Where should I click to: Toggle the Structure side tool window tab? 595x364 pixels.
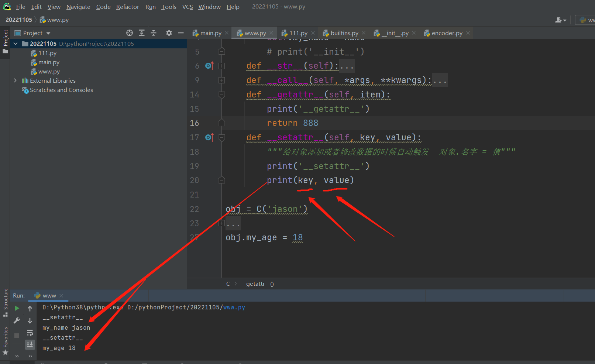point(5,303)
